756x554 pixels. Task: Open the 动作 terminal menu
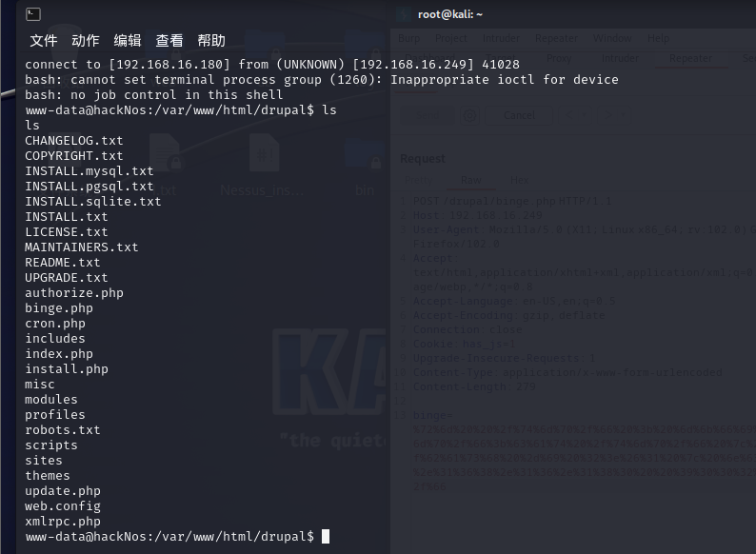[x=86, y=41]
